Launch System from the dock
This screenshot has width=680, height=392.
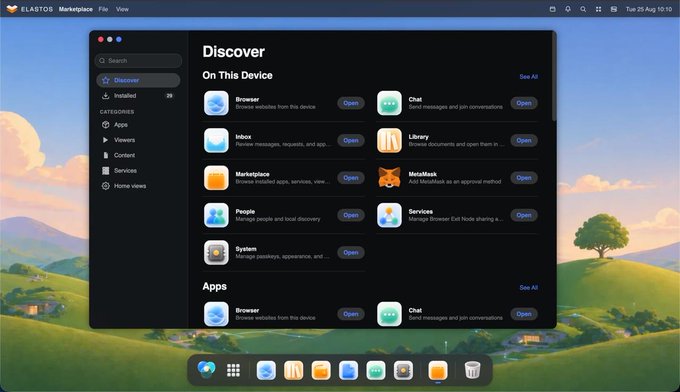[403, 371]
